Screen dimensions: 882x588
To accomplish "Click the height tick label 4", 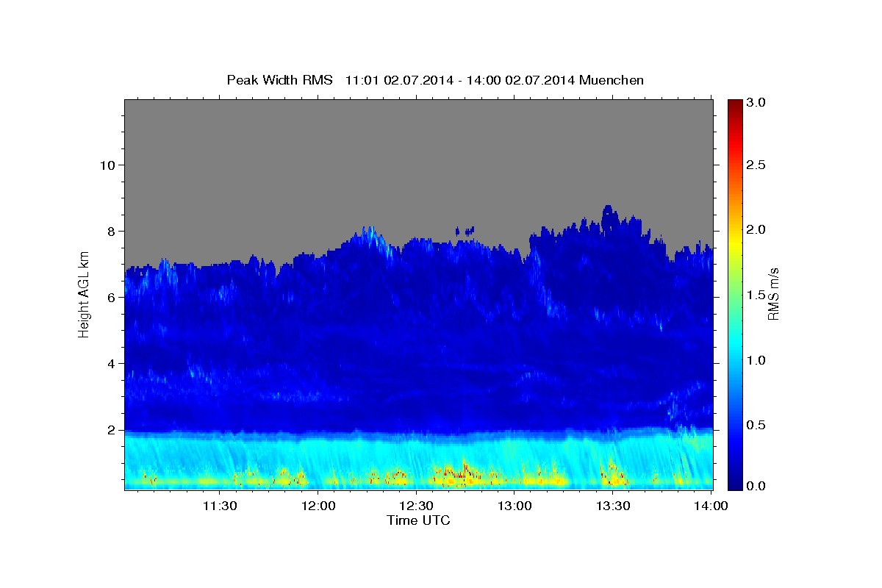I will click(x=110, y=363).
